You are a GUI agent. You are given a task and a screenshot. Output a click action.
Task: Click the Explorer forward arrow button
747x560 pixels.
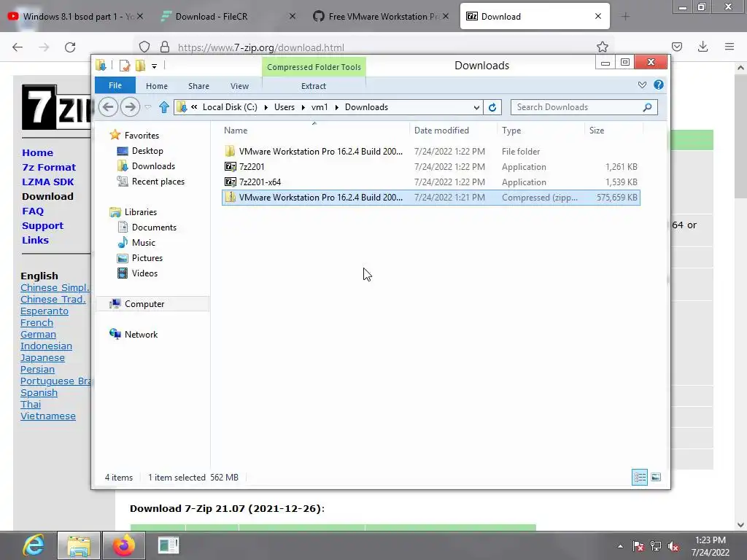(x=130, y=106)
